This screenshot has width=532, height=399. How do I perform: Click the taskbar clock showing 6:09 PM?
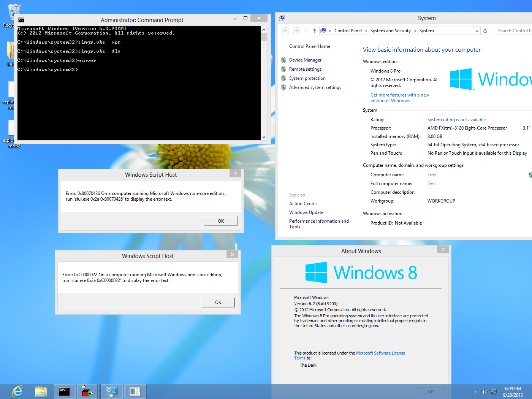pos(513,392)
